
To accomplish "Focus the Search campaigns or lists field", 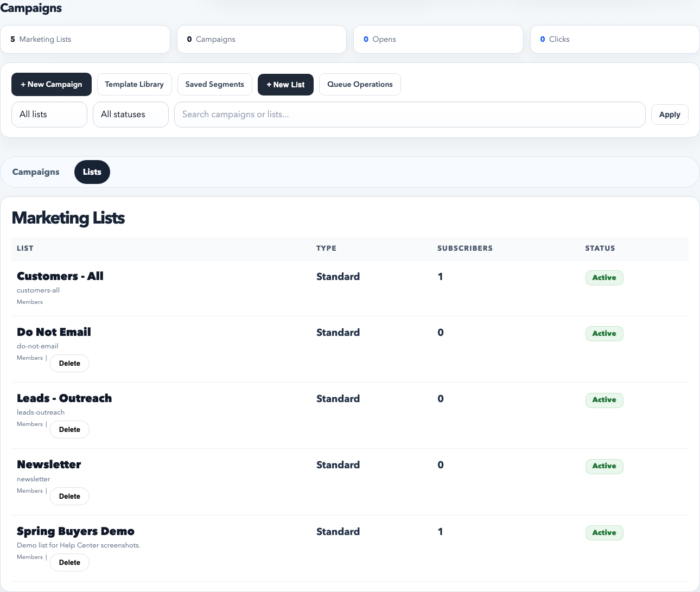I will tap(410, 114).
